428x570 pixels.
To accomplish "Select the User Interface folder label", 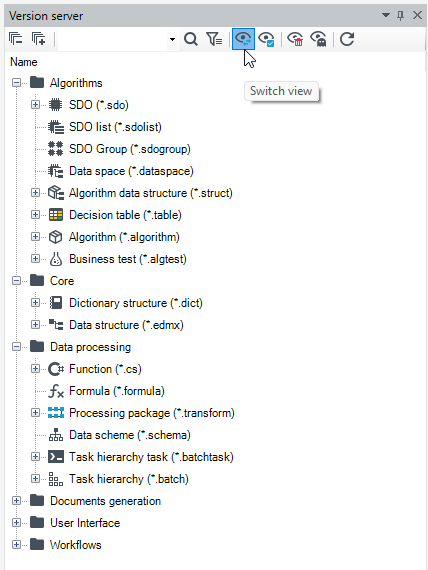I will click(x=85, y=523).
